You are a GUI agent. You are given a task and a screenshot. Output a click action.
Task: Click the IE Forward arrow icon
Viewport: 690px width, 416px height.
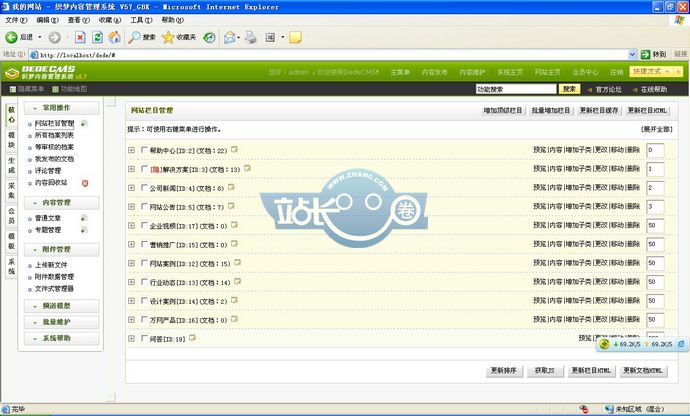[x=55, y=37]
